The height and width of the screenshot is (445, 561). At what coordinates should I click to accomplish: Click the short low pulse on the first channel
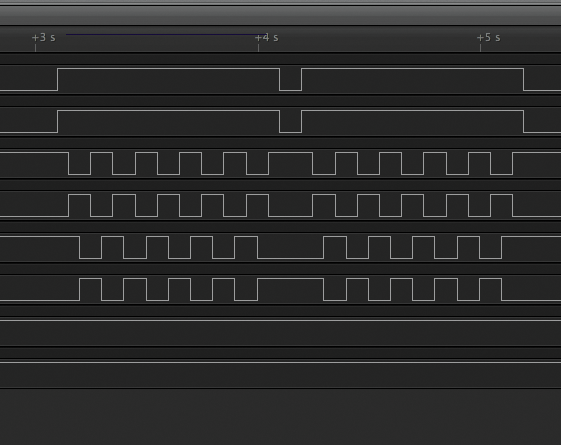[291, 79]
